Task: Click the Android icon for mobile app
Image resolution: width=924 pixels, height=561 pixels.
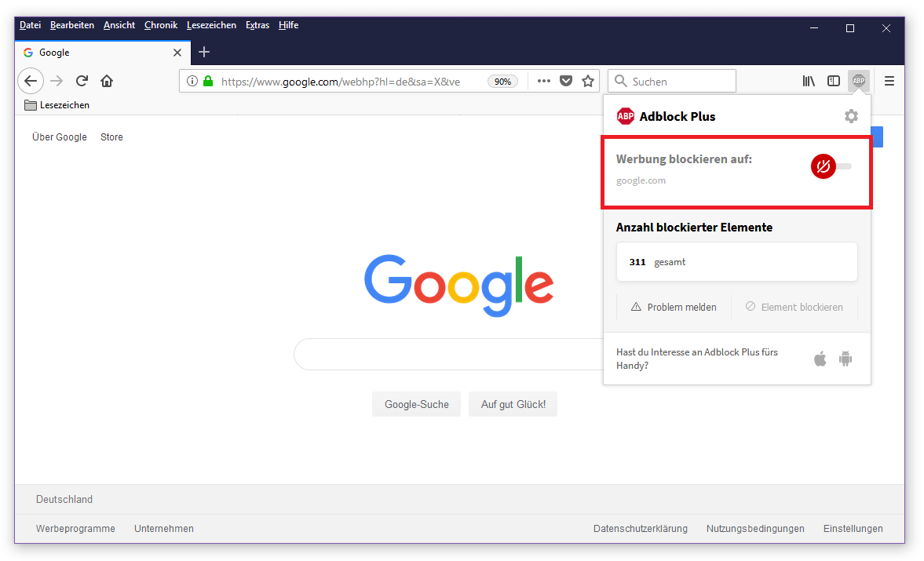Action: point(845,359)
